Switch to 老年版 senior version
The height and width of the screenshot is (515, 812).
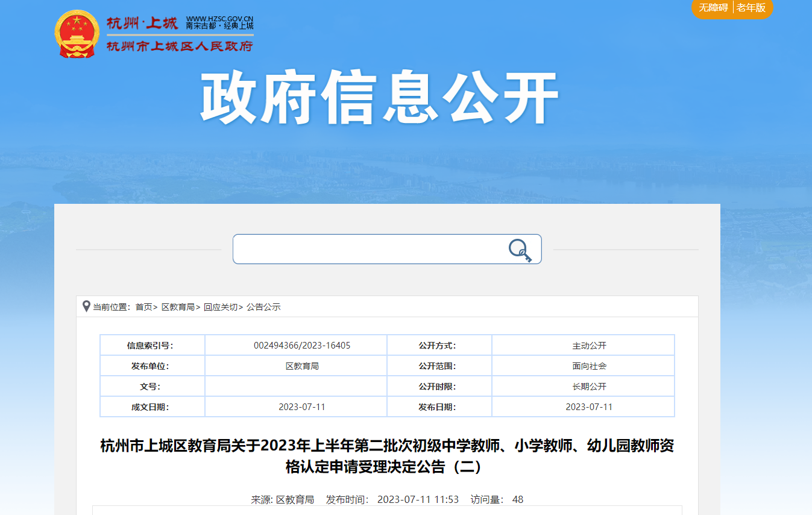751,8
